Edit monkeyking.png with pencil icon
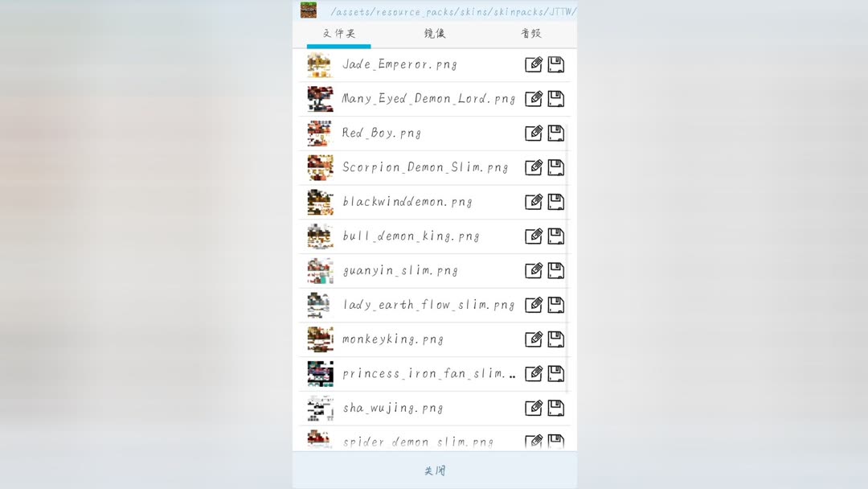 tap(534, 339)
